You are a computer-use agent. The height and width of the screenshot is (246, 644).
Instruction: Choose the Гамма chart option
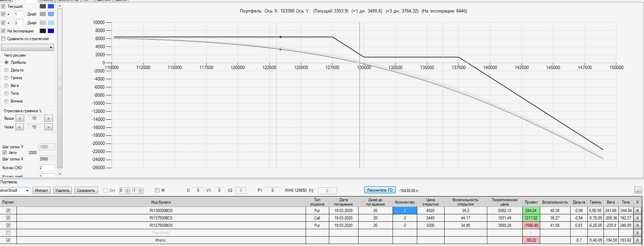(6, 78)
